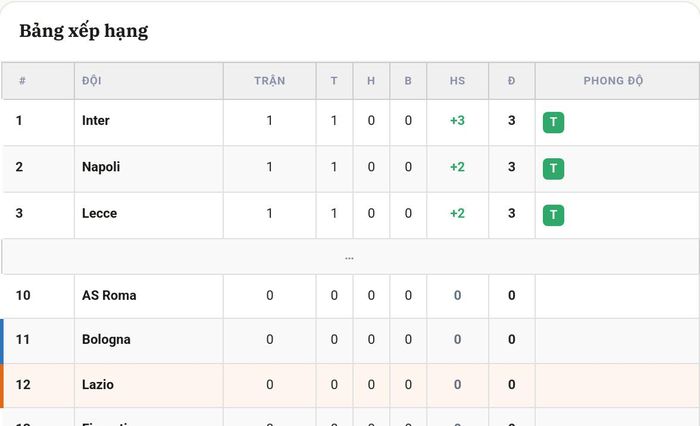Sort by the TRẬN column header
This screenshot has width=700, height=426.
click(270, 81)
